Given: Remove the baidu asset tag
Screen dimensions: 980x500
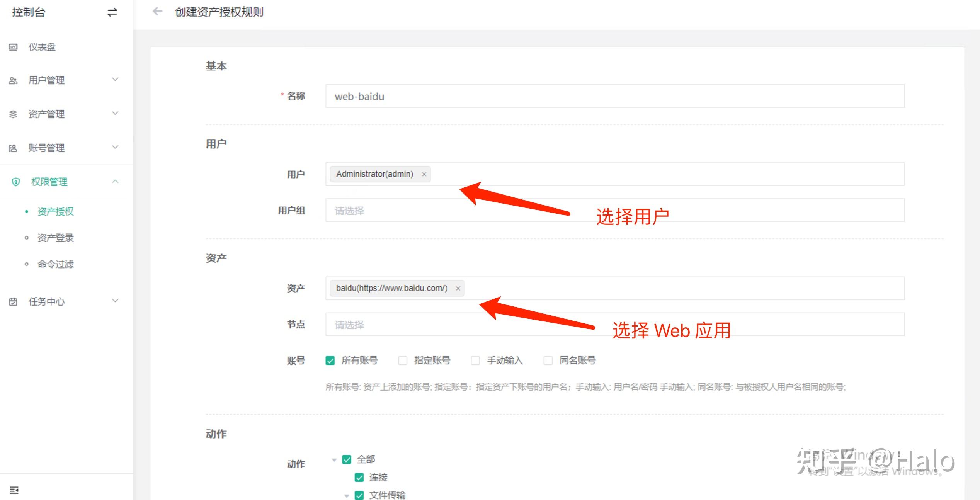Looking at the screenshot, I should tap(458, 288).
